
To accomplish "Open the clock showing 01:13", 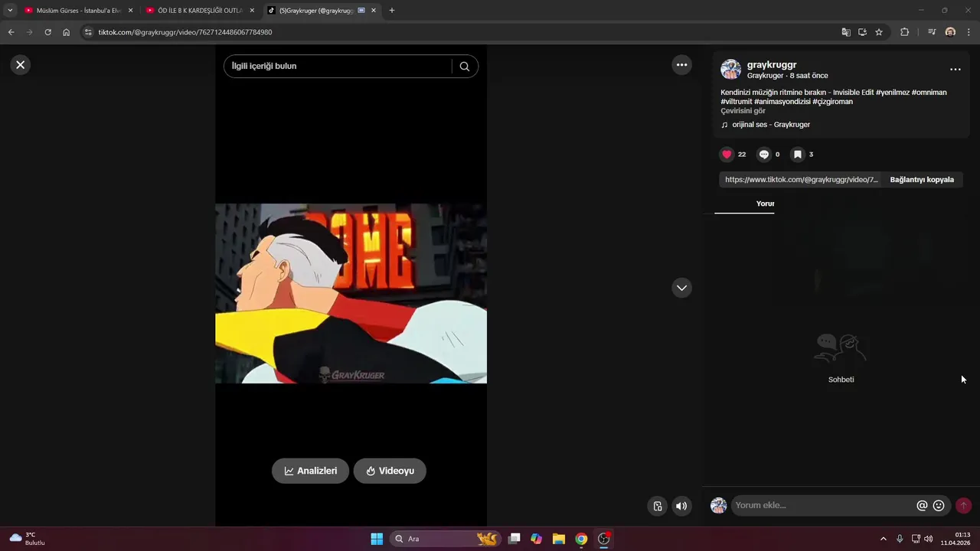I will [x=957, y=539].
